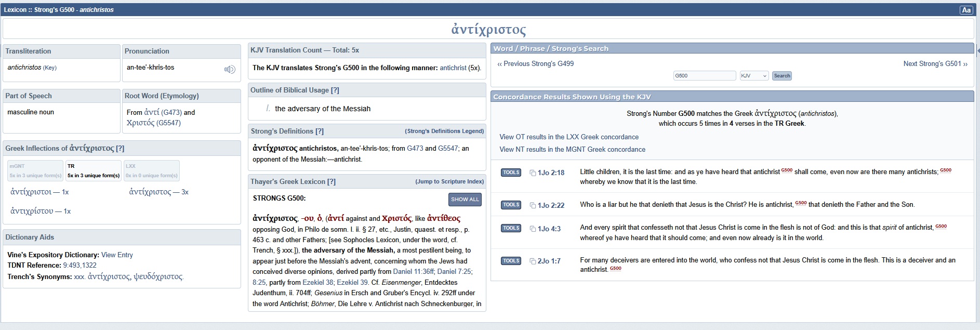
Task: Copy verse icon beside 1Jo 4:3
Action: tap(533, 229)
